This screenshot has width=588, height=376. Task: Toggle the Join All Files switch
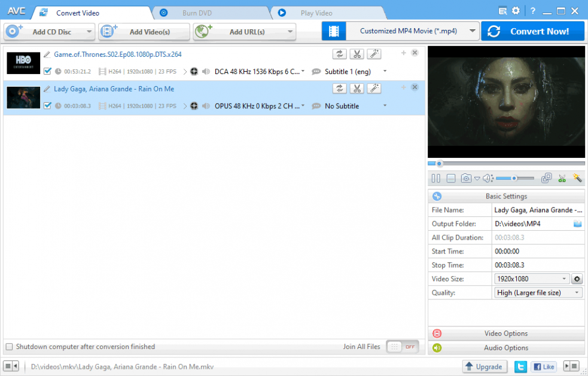tap(403, 347)
